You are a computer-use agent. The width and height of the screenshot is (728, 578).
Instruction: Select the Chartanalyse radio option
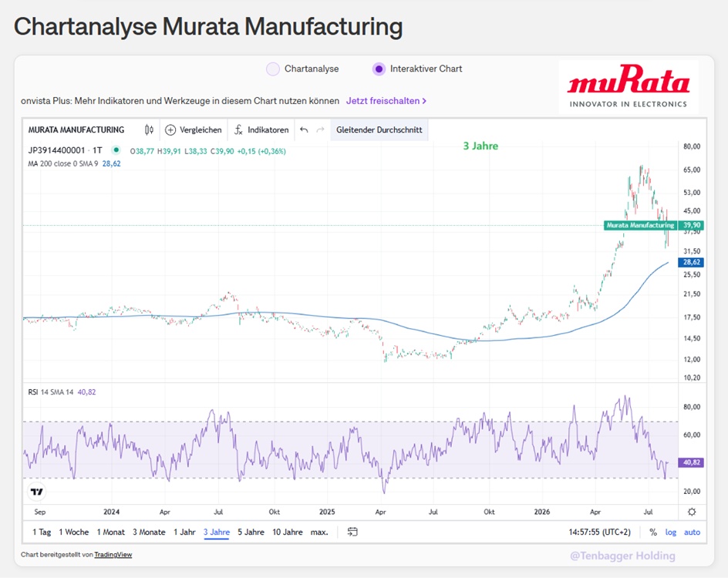(273, 69)
